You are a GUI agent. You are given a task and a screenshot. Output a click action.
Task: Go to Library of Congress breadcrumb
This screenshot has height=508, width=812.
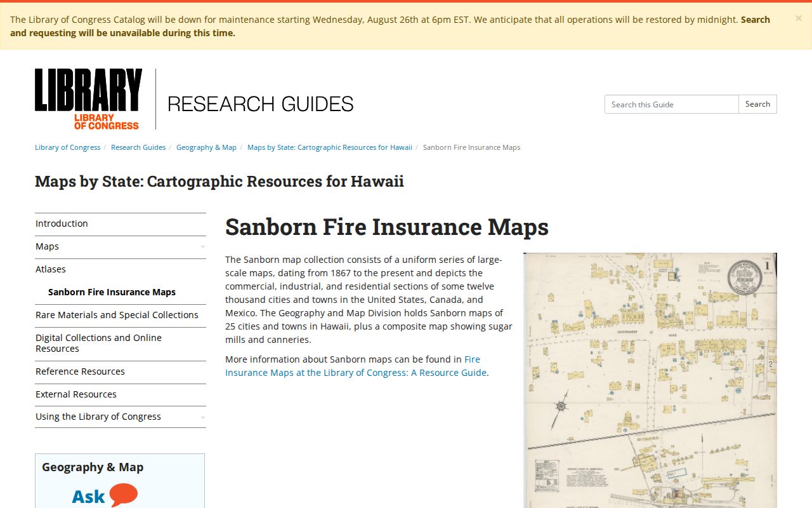pyautogui.click(x=68, y=147)
